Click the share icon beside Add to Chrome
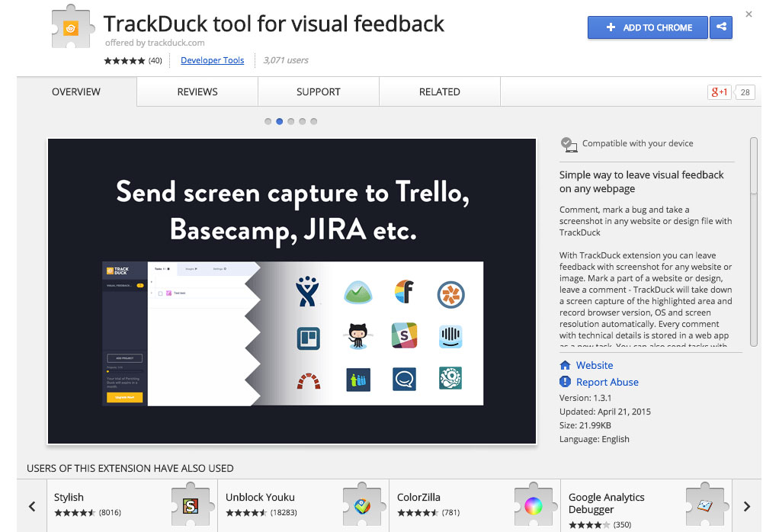779x532 pixels. click(x=720, y=27)
